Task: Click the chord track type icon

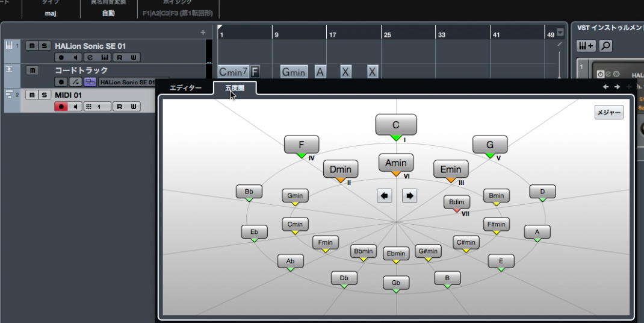Action: pos(8,69)
